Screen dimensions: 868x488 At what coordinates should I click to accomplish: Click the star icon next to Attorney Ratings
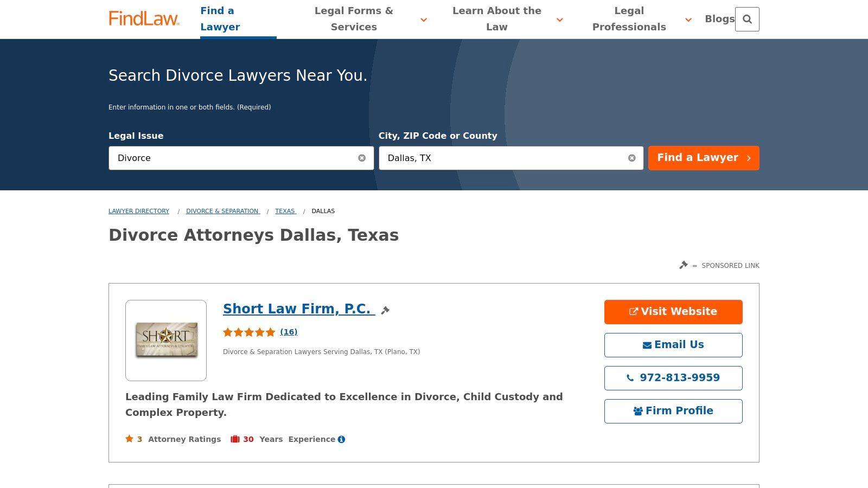pos(129,439)
